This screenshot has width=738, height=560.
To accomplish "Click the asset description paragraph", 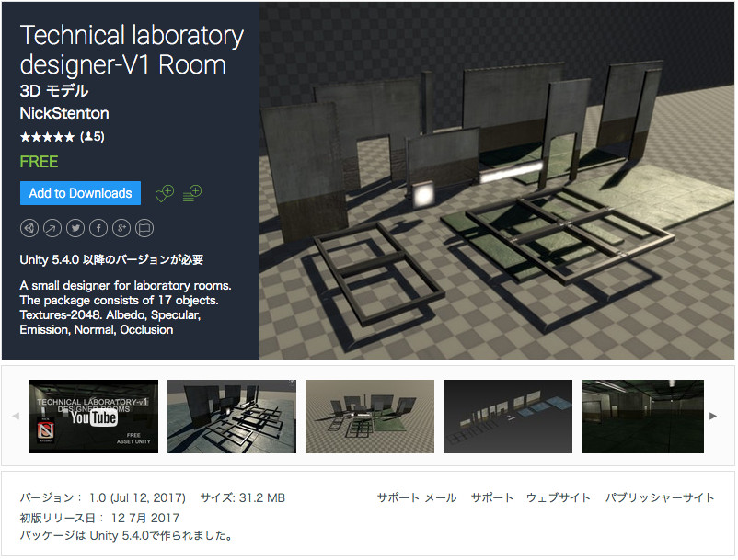I will [x=126, y=308].
